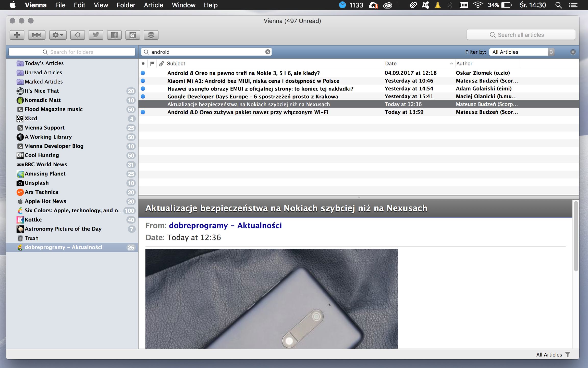Select the Xkcd feed icon
The height and width of the screenshot is (368, 588).
tap(20, 118)
